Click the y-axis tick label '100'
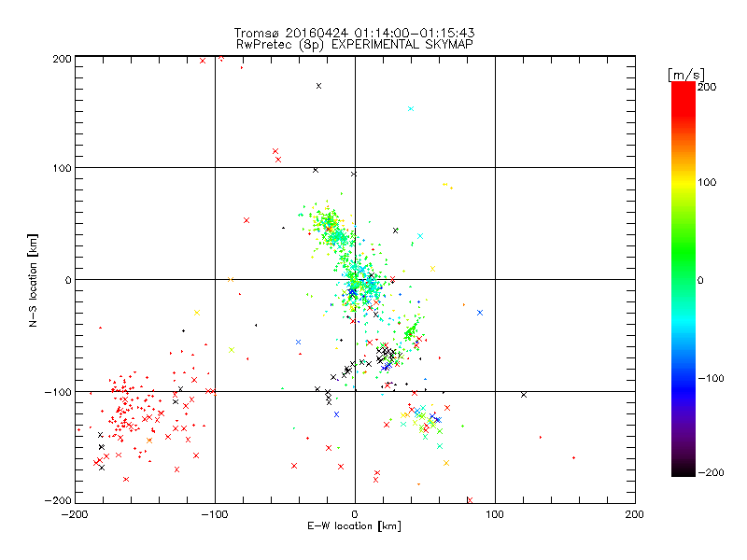Image resolution: width=747 pixels, height=560 pixels. 62,168
